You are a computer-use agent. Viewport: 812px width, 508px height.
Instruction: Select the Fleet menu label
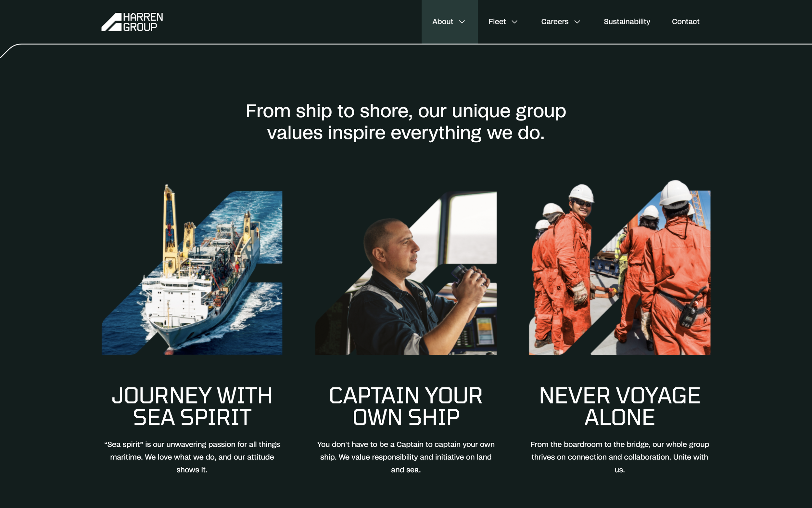pyautogui.click(x=497, y=21)
